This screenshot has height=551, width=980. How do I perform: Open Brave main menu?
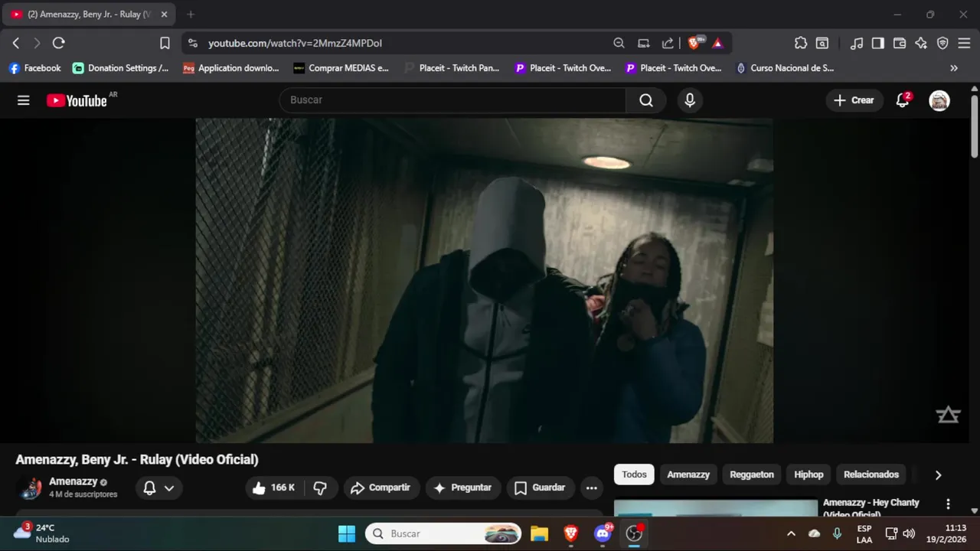[964, 43]
